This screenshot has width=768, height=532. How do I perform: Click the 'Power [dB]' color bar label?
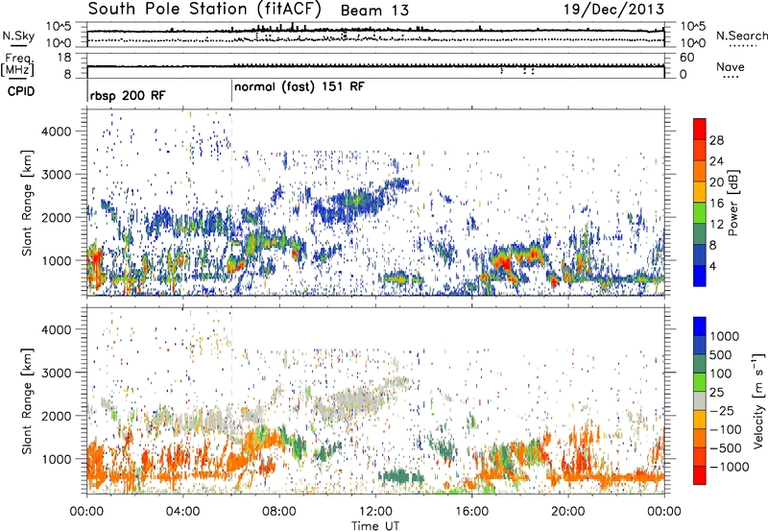pyautogui.click(x=733, y=203)
